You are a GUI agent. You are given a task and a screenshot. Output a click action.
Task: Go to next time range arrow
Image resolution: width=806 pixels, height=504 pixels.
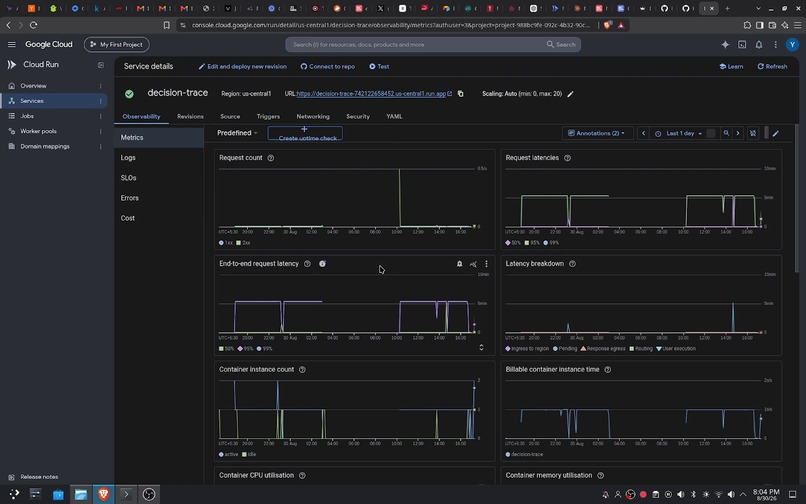click(738, 133)
